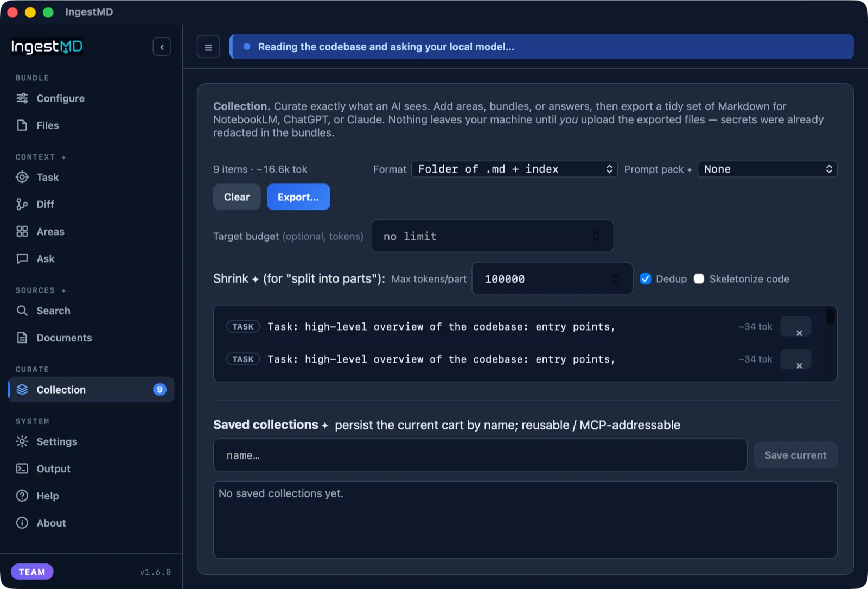Click the second TASK tag pill
This screenshot has width=868, height=589.
tap(243, 359)
